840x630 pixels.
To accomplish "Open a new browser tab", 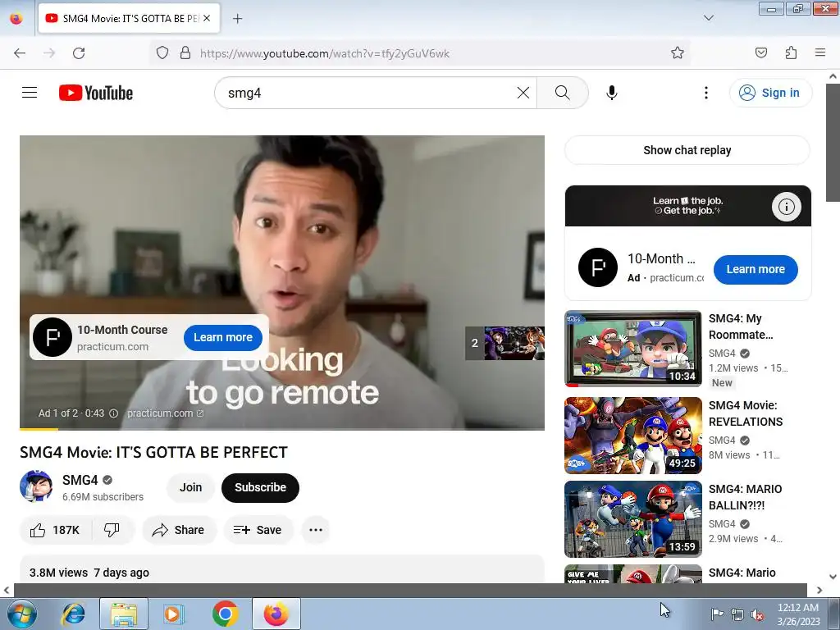I will [x=237, y=19].
